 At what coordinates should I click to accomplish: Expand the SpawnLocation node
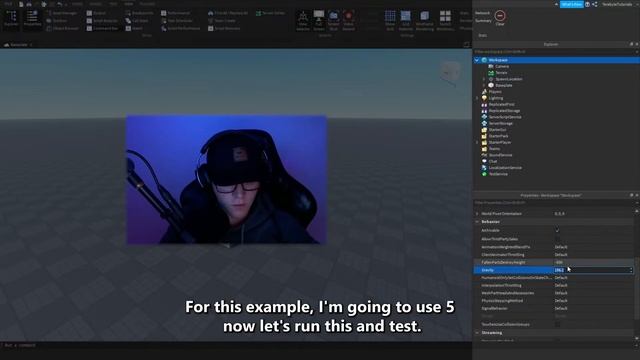click(484, 79)
